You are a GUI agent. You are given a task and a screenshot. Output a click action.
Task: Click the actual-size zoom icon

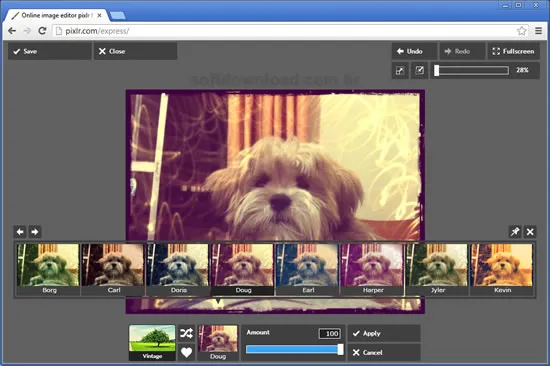(420, 70)
